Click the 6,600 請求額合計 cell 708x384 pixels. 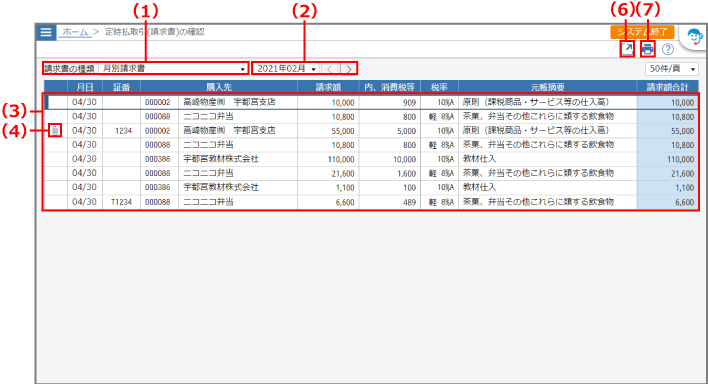[x=667, y=202]
